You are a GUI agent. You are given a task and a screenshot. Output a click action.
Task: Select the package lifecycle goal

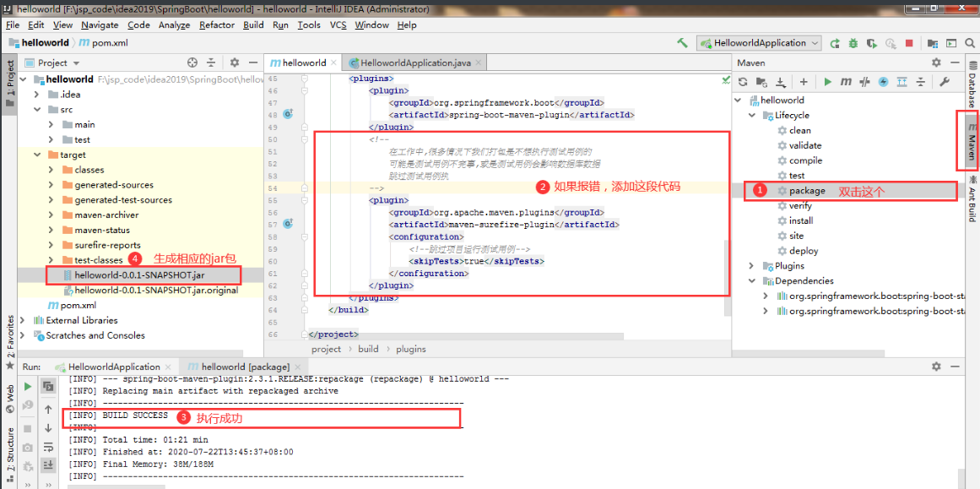coord(807,191)
